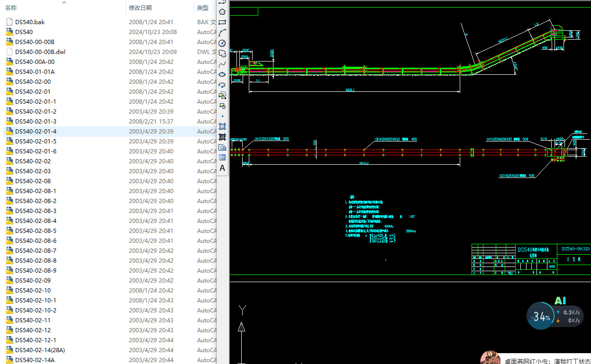Image resolution: width=591 pixels, height=364 pixels.
Task: Sort files by 名称 column header
Action: 11,8
